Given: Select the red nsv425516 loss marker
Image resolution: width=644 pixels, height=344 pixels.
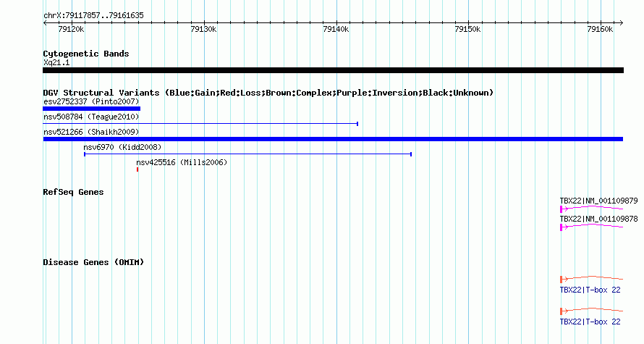Looking at the screenshot, I should (x=137, y=169).
